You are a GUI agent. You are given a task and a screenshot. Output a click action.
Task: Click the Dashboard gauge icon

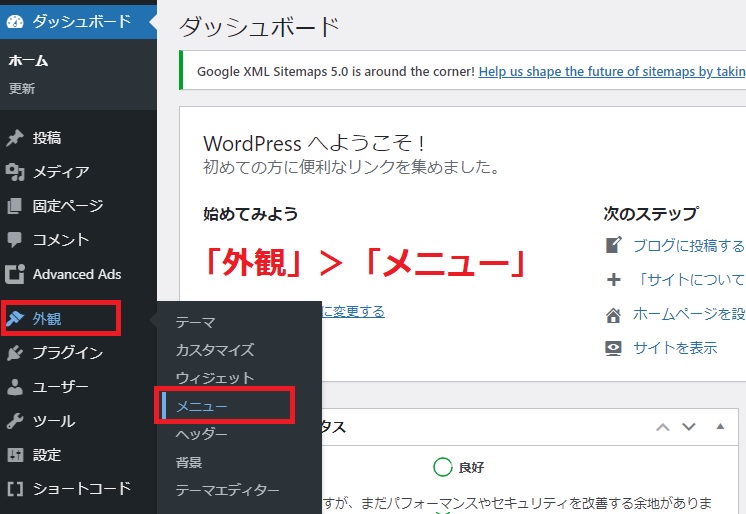coord(15,21)
